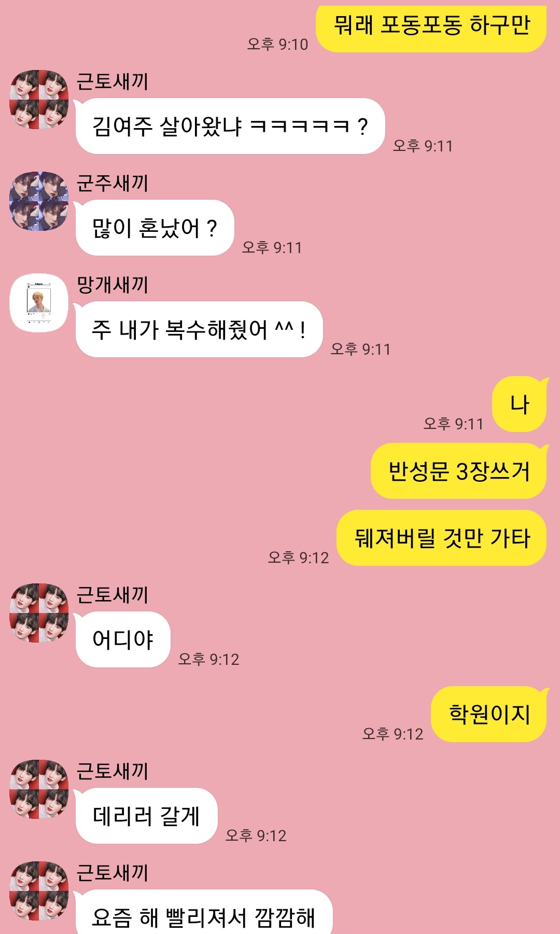Viewport: 560px width, 934px height.
Task: Open 망개새끼's profile avatar
Action: tap(39, 302)
